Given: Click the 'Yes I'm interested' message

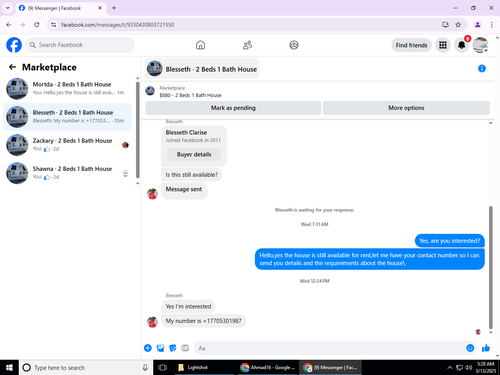Looking at the screenshot, I should pos(188,306).
